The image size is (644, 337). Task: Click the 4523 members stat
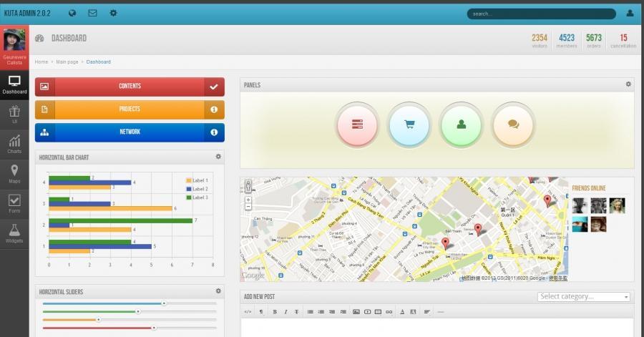click(x=567, y=40)
